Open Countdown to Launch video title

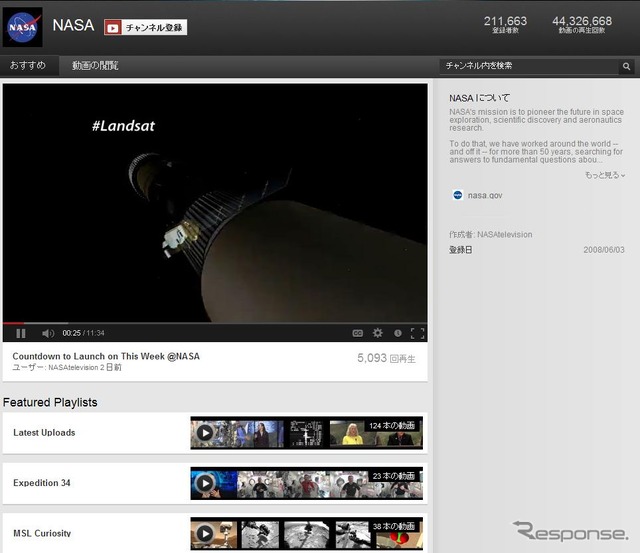click(106, 356)
